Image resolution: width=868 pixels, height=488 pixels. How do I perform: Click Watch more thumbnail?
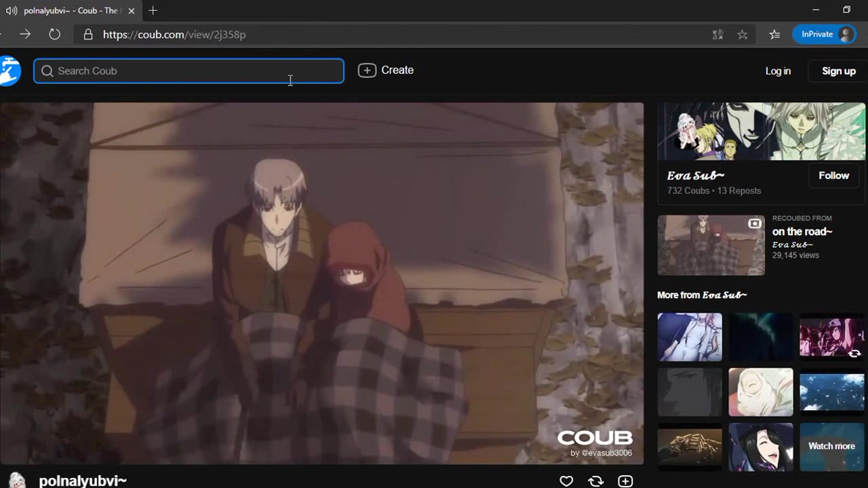click(831, 446)
